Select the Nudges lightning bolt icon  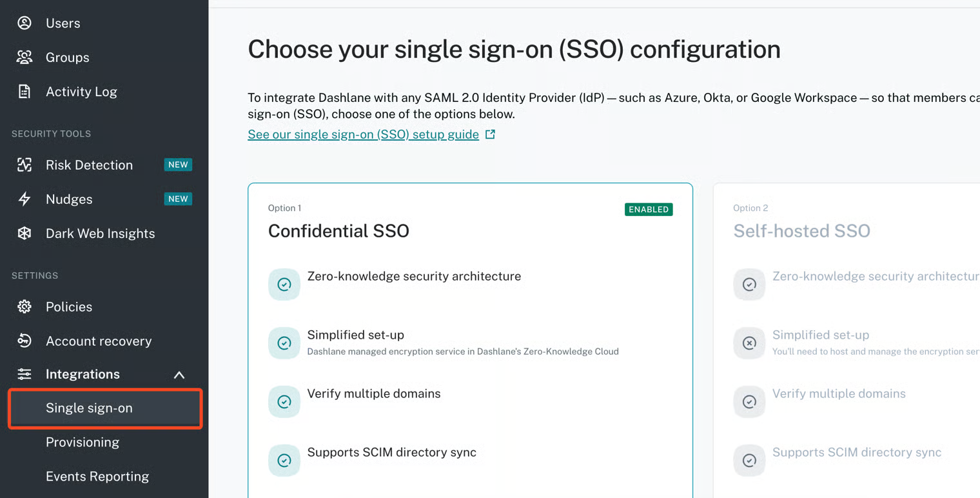[x=24, y=199]
